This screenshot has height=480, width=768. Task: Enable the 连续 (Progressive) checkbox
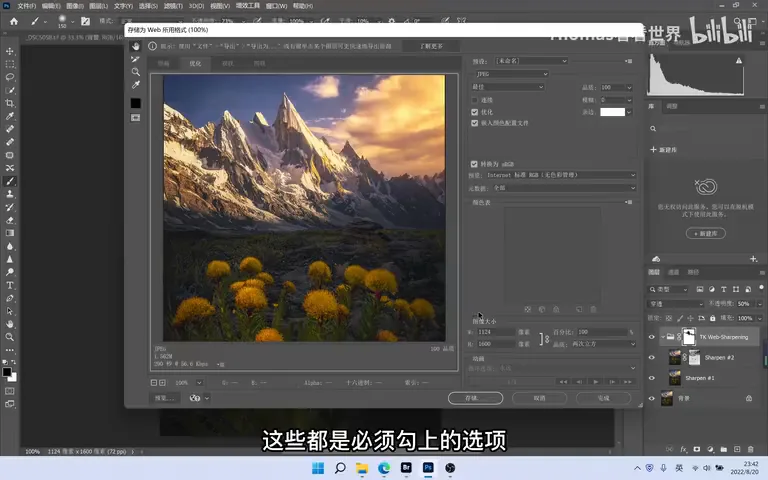pyautogui.click(x=474, y=100)
